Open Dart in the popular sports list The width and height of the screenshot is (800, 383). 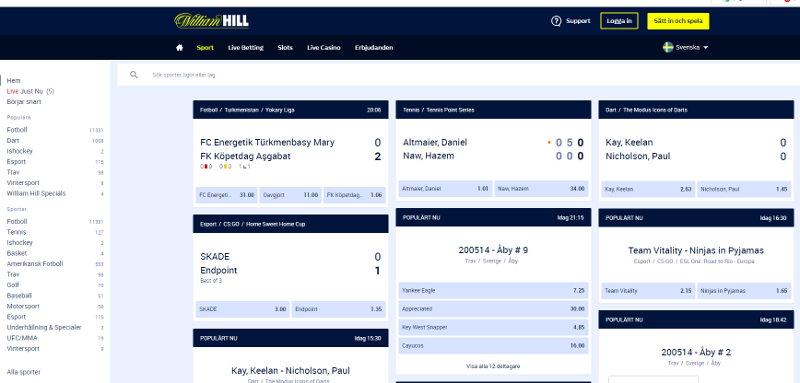coord(13,140)
